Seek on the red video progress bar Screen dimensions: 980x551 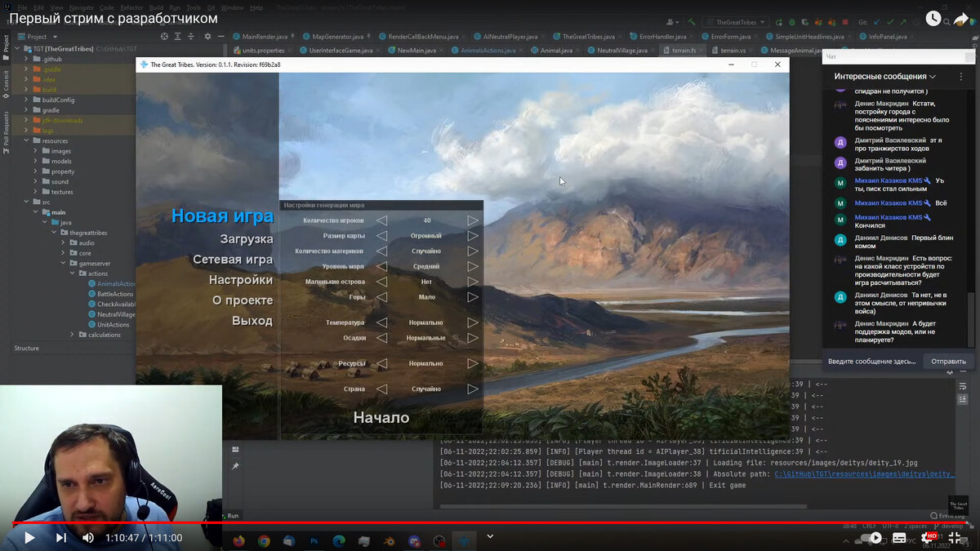pyautogui.click(x=490, y=522)
